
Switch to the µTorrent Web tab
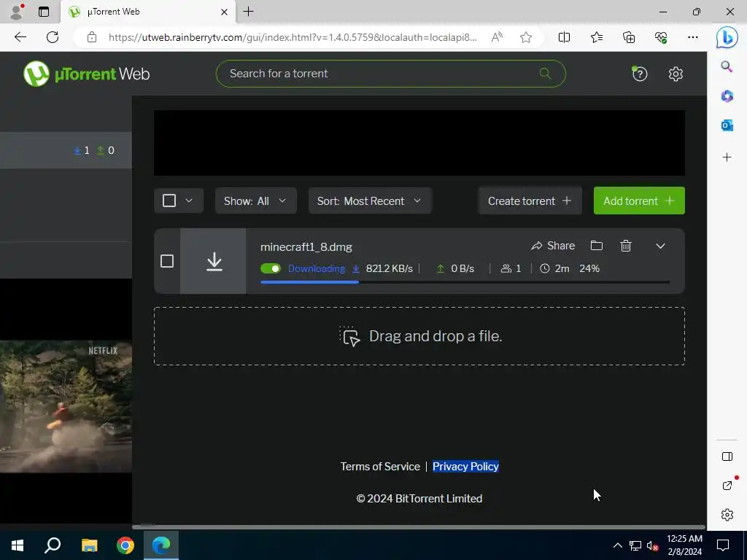click(x=147, y=12)
